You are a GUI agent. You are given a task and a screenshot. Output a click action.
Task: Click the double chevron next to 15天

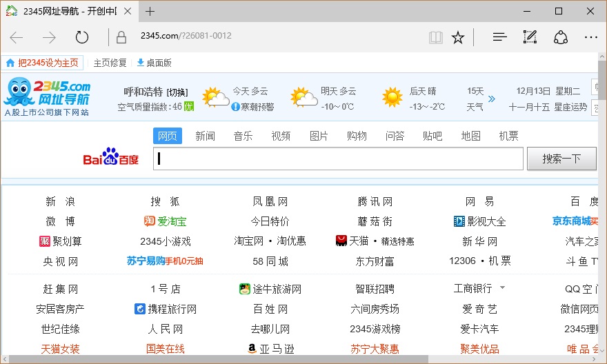(x=492, y=99)
